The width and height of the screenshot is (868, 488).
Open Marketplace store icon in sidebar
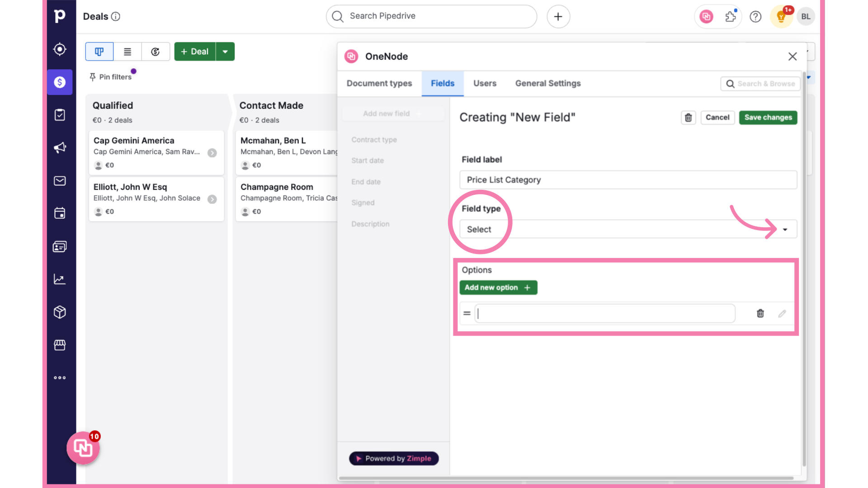(x=60, y=345)
